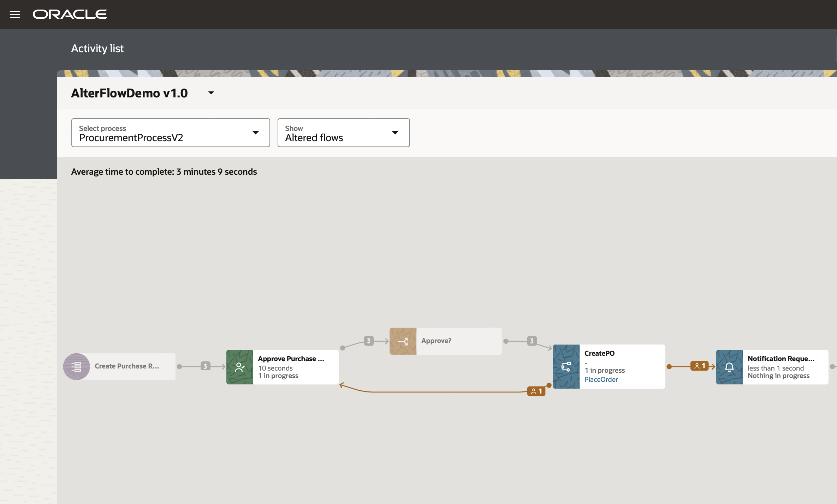Click the Oracle logo in the top bar
The height and width of the screenshot is (504, 837).
[69, 14]
